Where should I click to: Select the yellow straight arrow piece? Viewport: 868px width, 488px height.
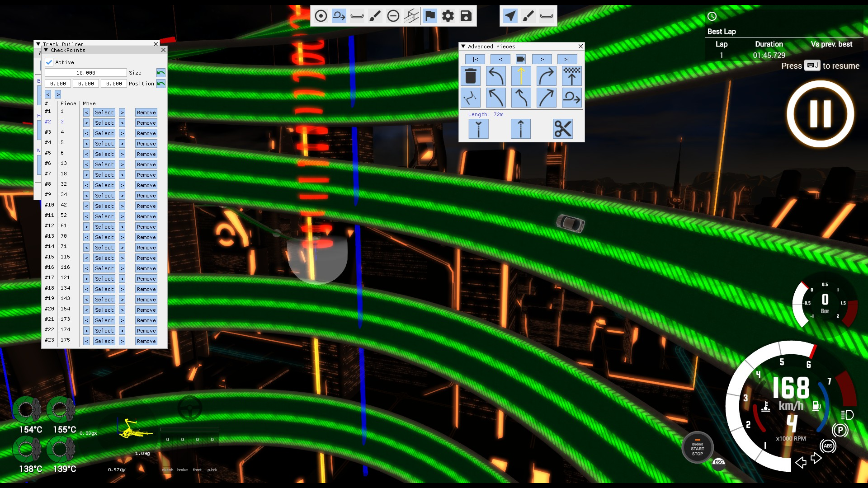(521, 76)
